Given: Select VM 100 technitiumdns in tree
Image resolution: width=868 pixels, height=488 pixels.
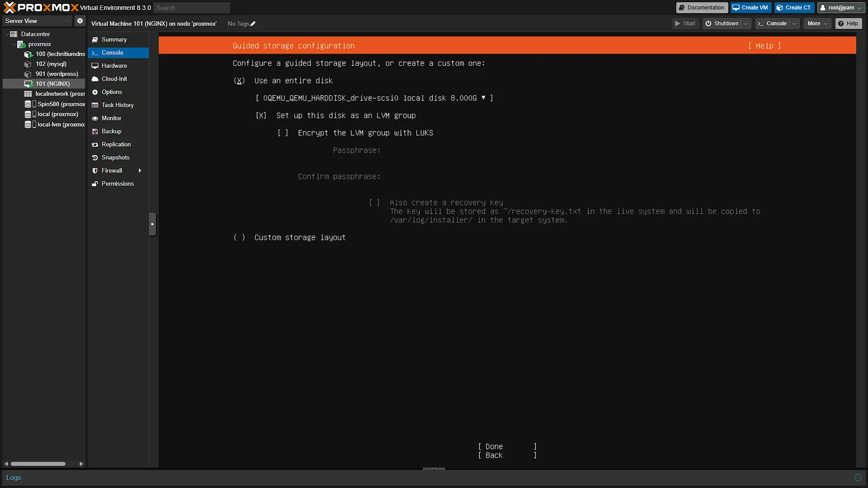Looking at the screenshot, I should click(54, 54).
